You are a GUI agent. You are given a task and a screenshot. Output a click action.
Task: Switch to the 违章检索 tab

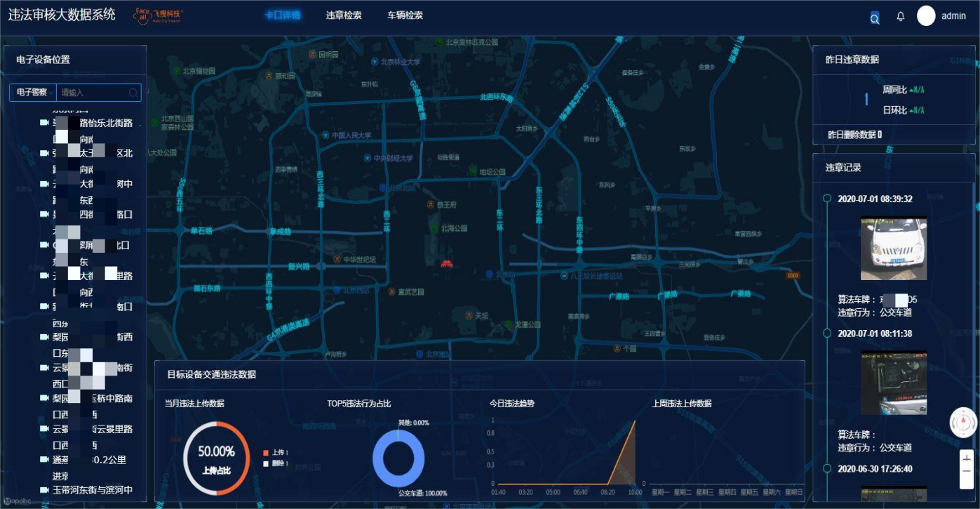coord(344,15)
